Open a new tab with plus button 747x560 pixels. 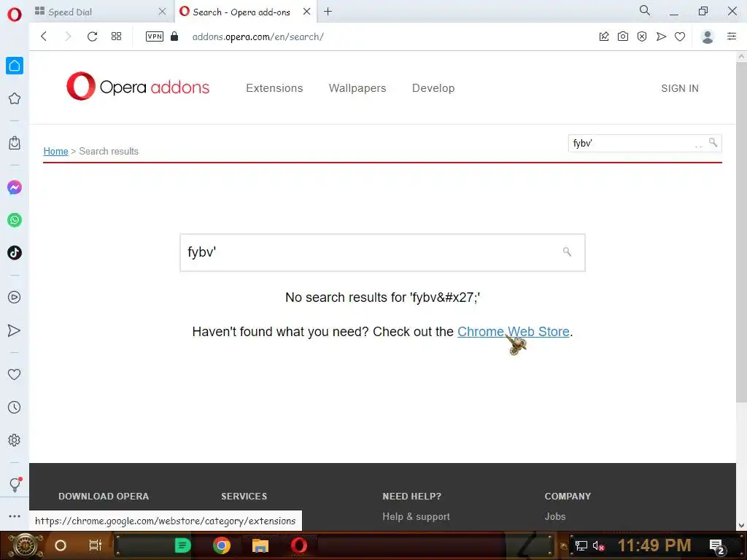click(328, 12)
